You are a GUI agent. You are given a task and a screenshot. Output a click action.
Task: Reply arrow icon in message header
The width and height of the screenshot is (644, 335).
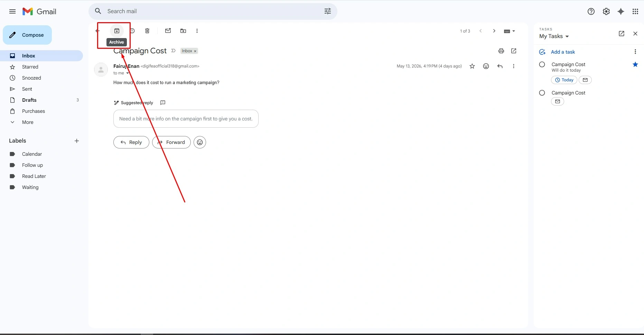(x=500, y=66)
